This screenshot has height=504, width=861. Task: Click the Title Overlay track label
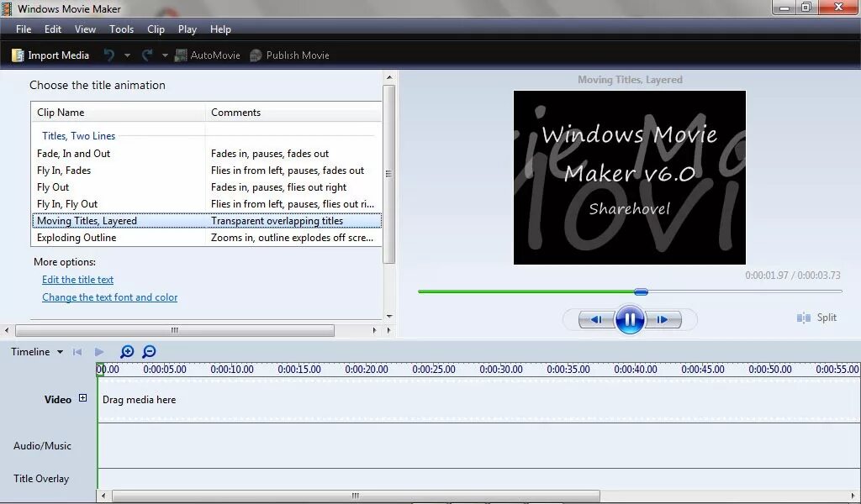pos(41,479)
